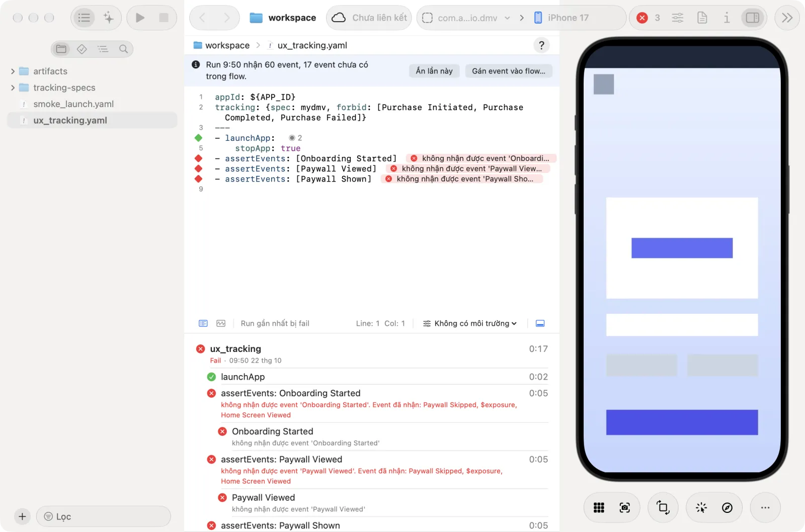Image resolution: width=805 pixels, height=532 pixels.
Task: Open the com.a...io.dmv app dropdown
Action: [467, 18]
